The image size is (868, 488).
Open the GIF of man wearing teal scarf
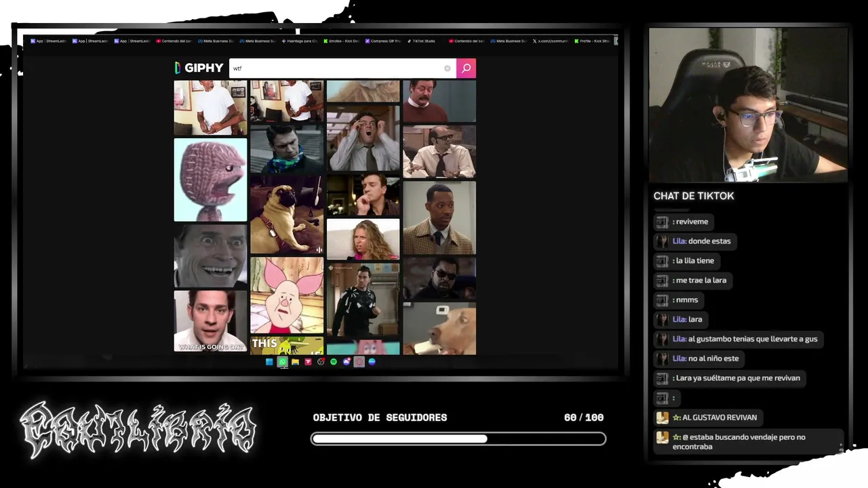click(287, 149)
